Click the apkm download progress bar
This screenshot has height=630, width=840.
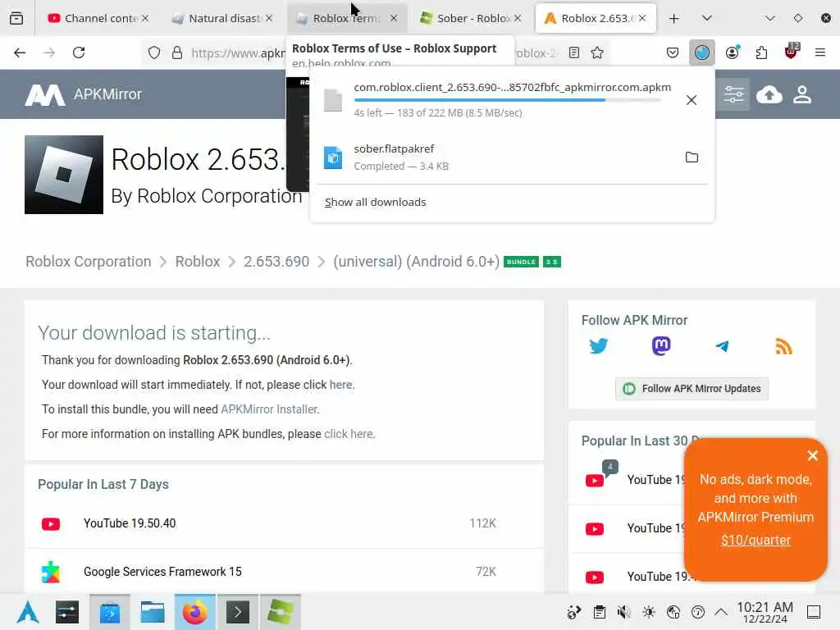tap(507, 100)
